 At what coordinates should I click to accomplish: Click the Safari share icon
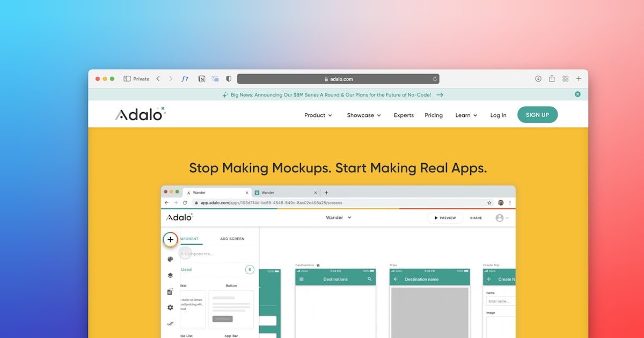coord(552,78)
